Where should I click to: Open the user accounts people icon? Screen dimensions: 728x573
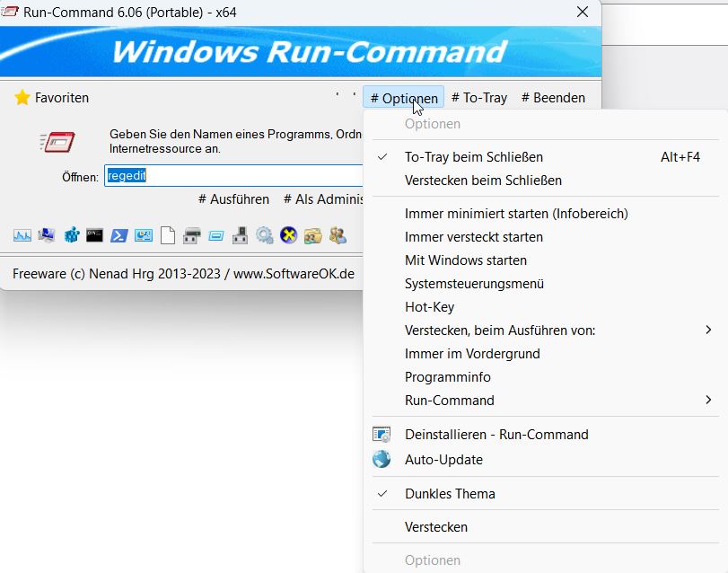click(338, 236)
